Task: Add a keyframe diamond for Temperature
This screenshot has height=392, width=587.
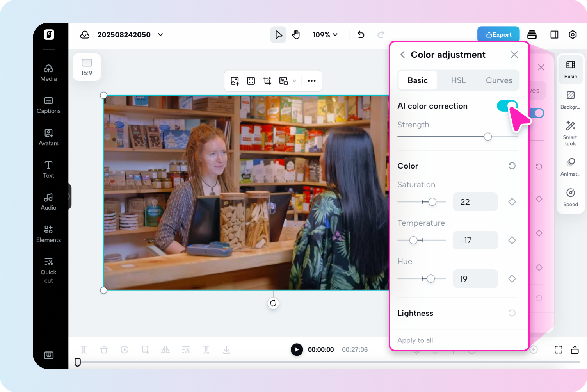Action: pyautogui.click(x=512, y=240)
